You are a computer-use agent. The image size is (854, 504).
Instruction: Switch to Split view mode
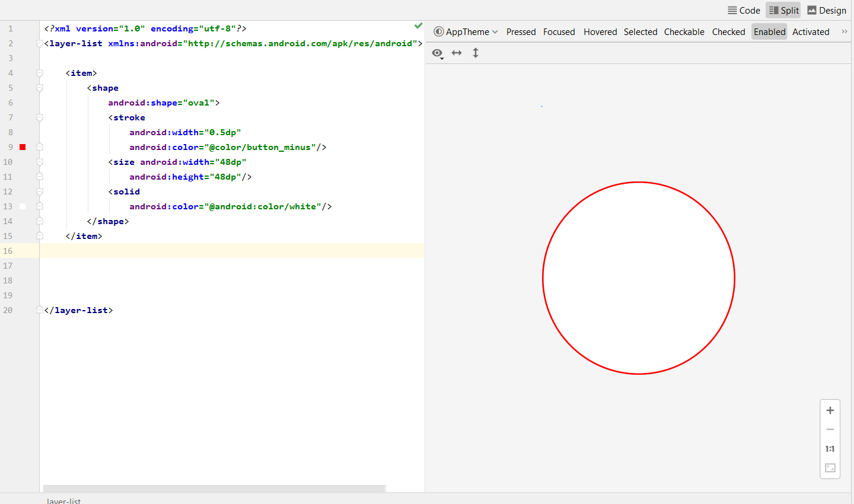[783, 10]
